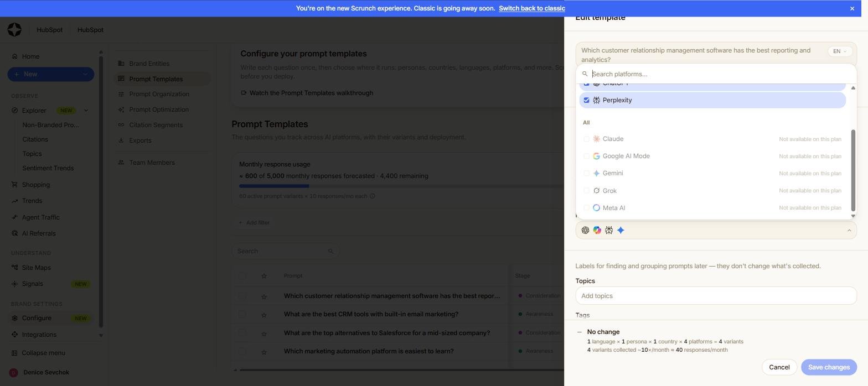Expand the New button dropdown arrow
Screen dimensions: 868x386
[x=85, y=74]
